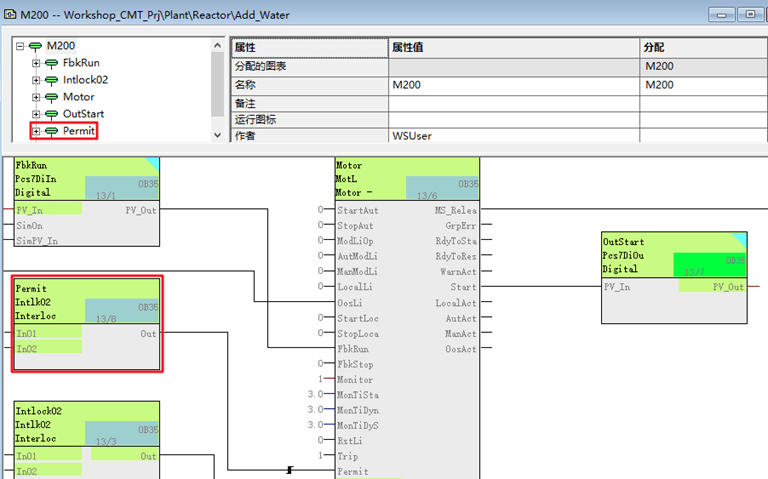The height and width of the screenshot is (479, 768).
Task: Click the green icon beside OutStart
Action: (x=51, y=115)
